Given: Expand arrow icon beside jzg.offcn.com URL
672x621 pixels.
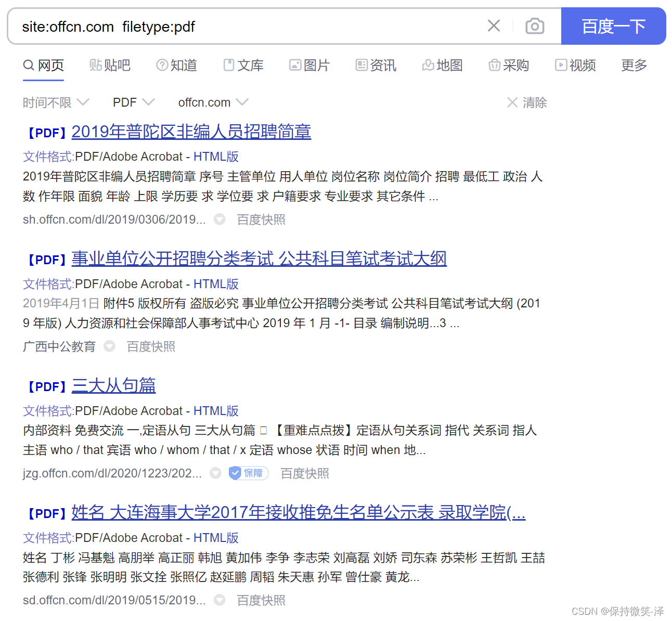Looking at the screenshot, I should tap(215, 473).
